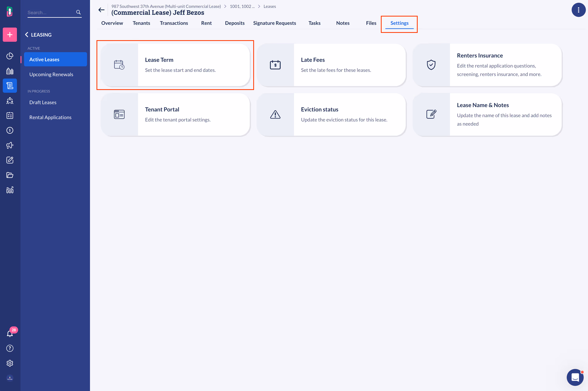Click the Late Fees calendar dollar icon
This screenshot has height=391, width=588.
275,65
